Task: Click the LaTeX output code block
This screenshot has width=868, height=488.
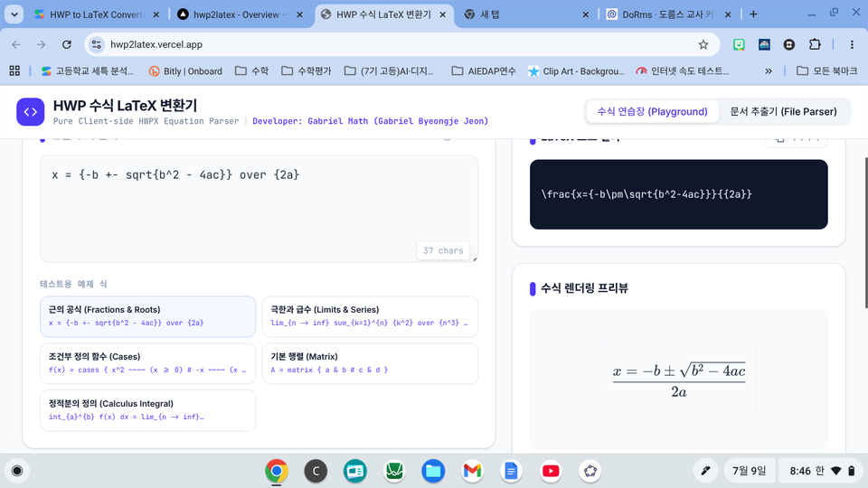Action: pyautogui.click(x=679, y=194)
